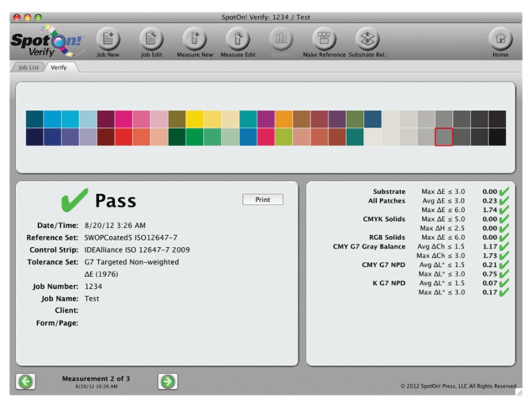Click the large green Pass checkmark

74,200
